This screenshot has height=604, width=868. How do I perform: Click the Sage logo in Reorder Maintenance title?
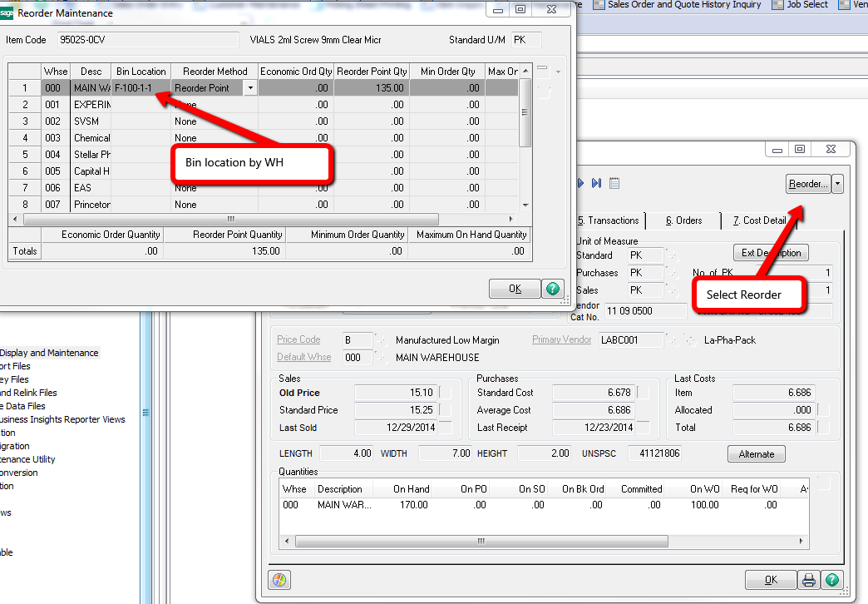click(7, 13)
